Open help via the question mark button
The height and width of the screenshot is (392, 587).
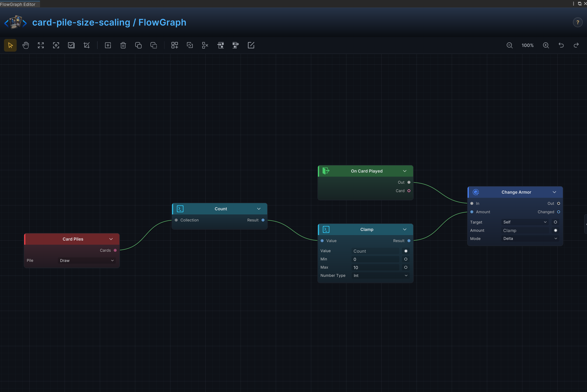click(x=578, y=23)
